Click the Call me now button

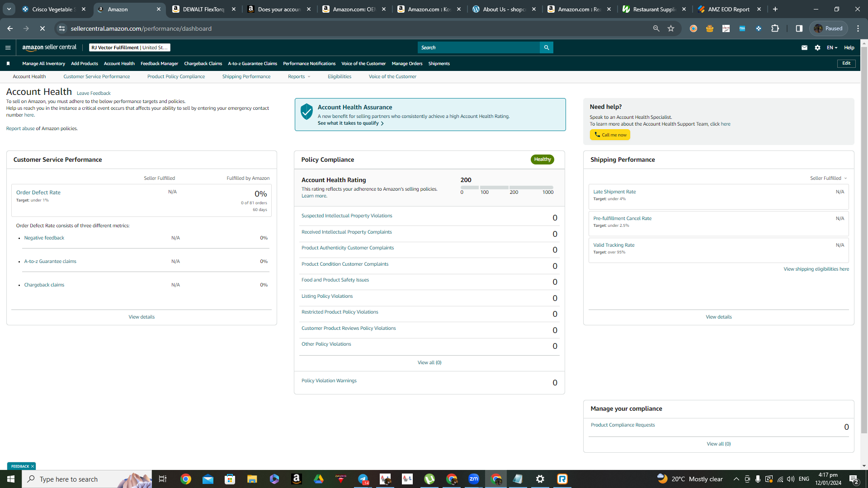click(x=610, y=135)
